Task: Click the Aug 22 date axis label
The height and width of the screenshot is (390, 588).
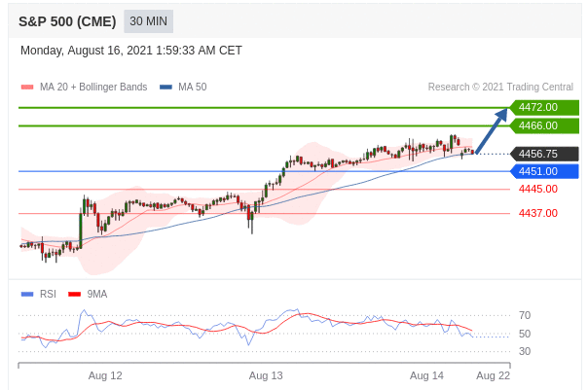Action: [493, 375]
